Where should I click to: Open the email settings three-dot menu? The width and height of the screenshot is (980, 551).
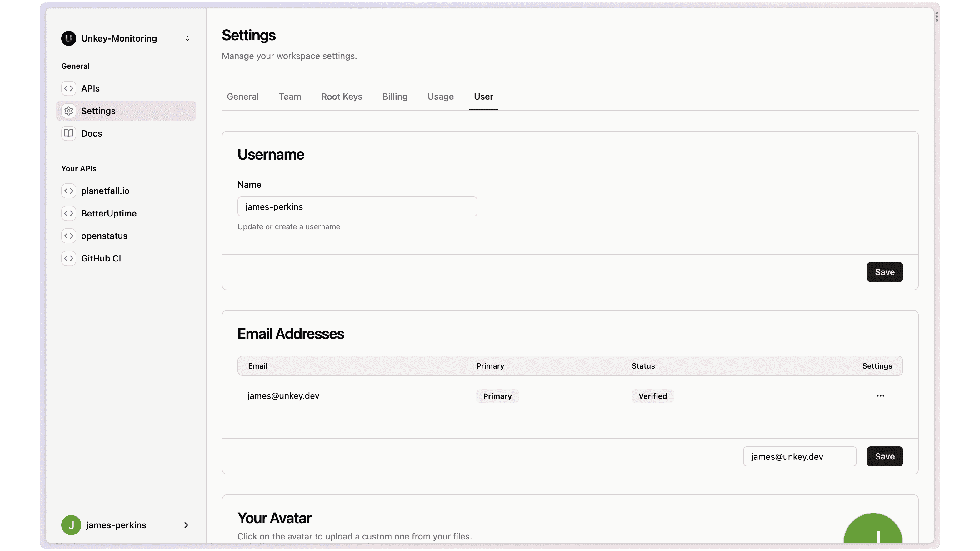[880, 395]
